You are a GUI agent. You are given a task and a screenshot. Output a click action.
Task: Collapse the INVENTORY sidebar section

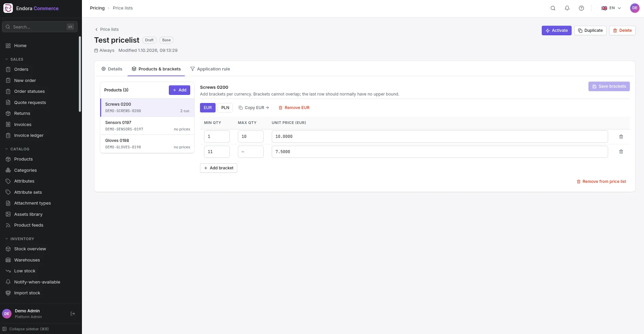click(x=20, y=239)
